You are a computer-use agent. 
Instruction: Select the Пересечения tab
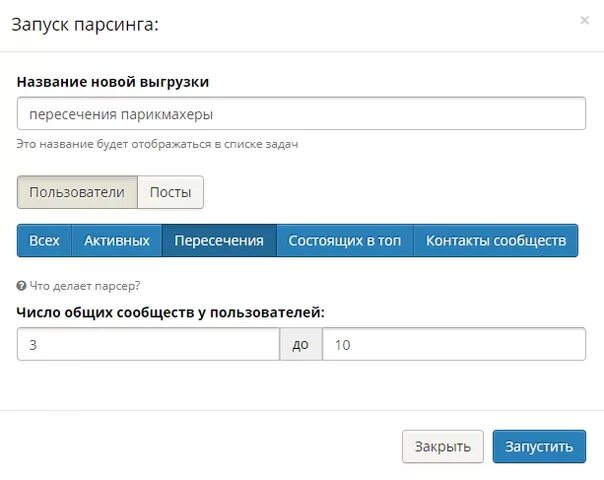(219, 240)
